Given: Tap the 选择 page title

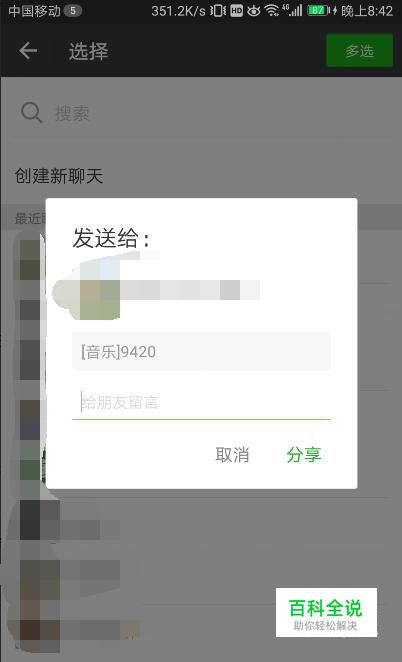Looking at the screenshot, I should pyautogui.click(x=88, y=51).
